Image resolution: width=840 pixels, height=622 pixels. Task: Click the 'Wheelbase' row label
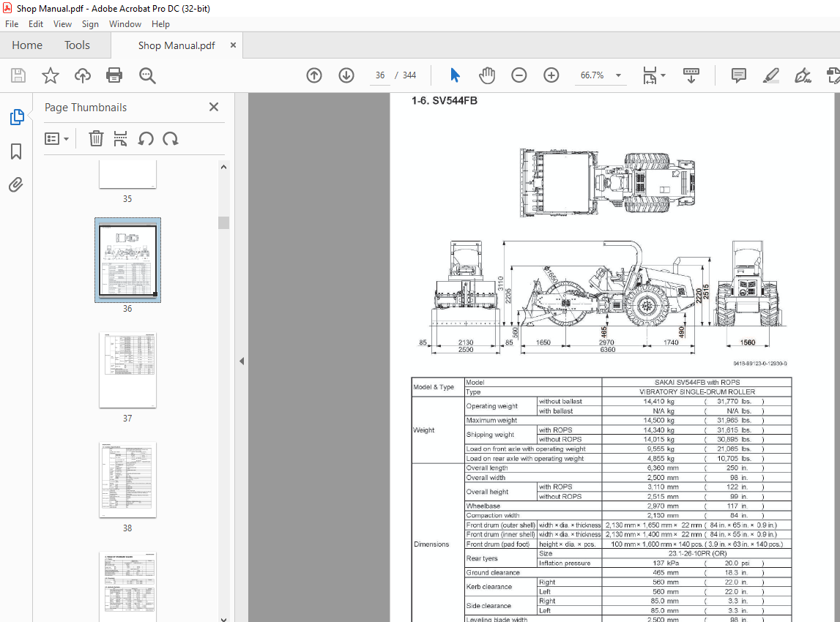[x=483, y=506]
